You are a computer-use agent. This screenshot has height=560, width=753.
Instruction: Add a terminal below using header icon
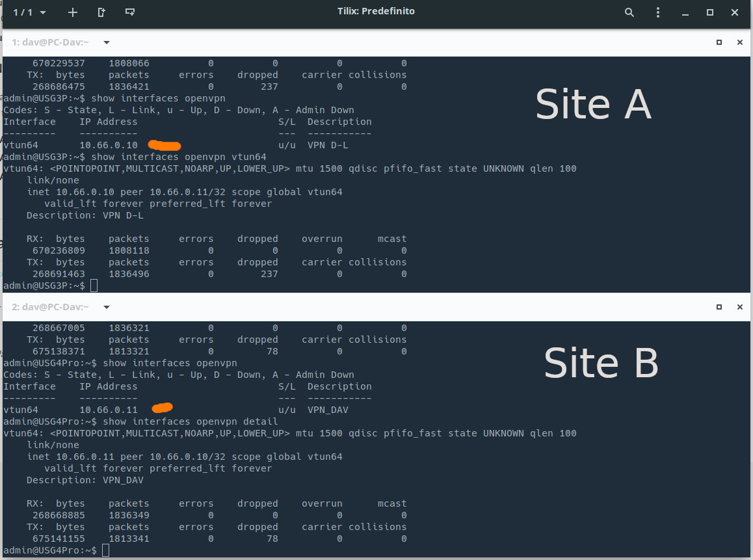tap(130, 12)
